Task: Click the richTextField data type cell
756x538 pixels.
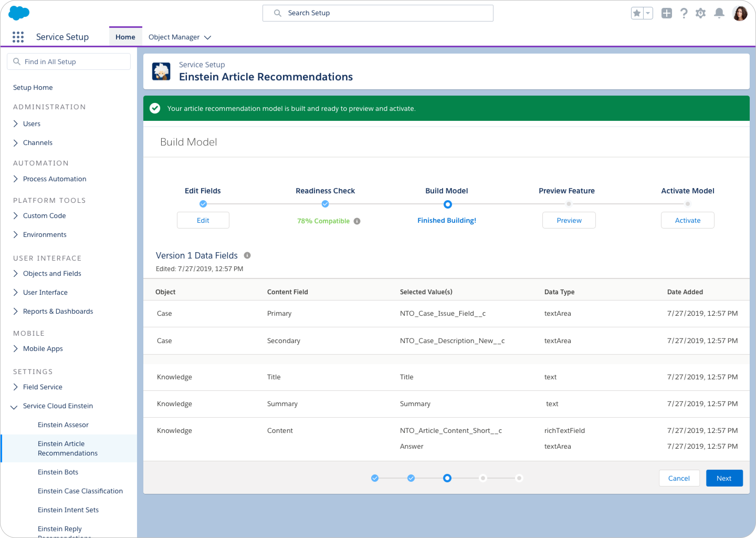Action: (x=564, y=430)
